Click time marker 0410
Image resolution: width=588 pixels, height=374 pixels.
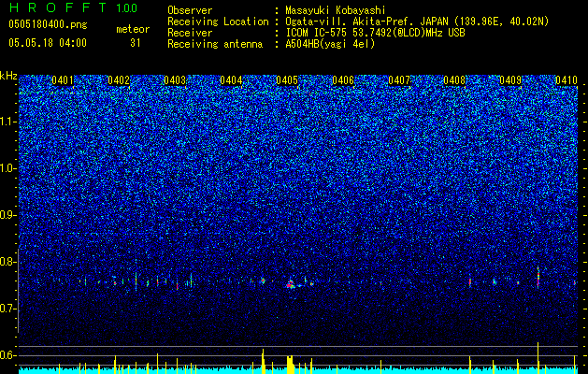566,80
